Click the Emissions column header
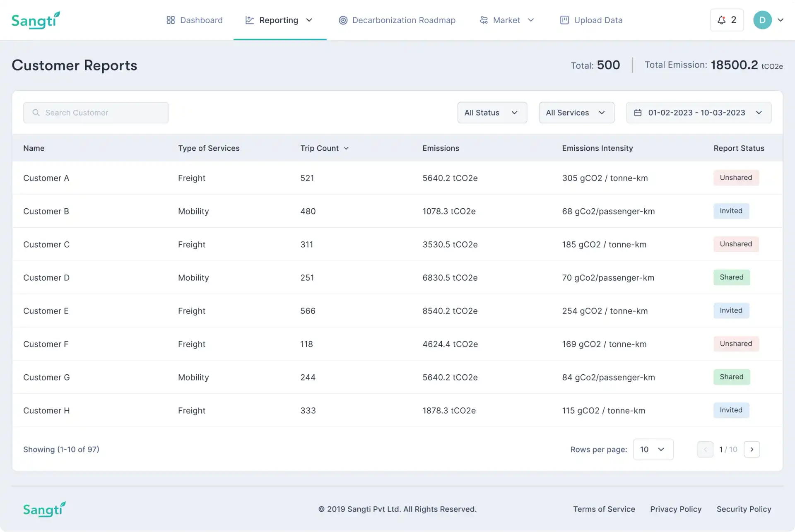Viewport: 795px width, 532px height. coord(441,148)
